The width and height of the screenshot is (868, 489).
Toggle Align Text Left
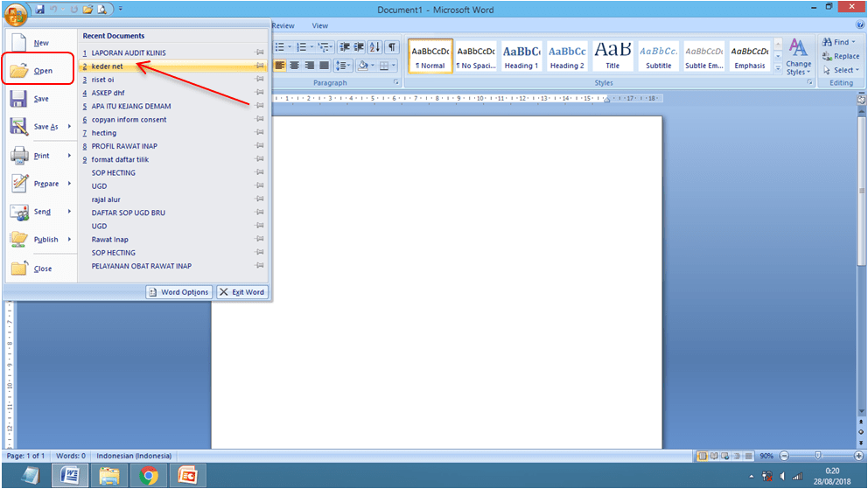click(280, 66)
